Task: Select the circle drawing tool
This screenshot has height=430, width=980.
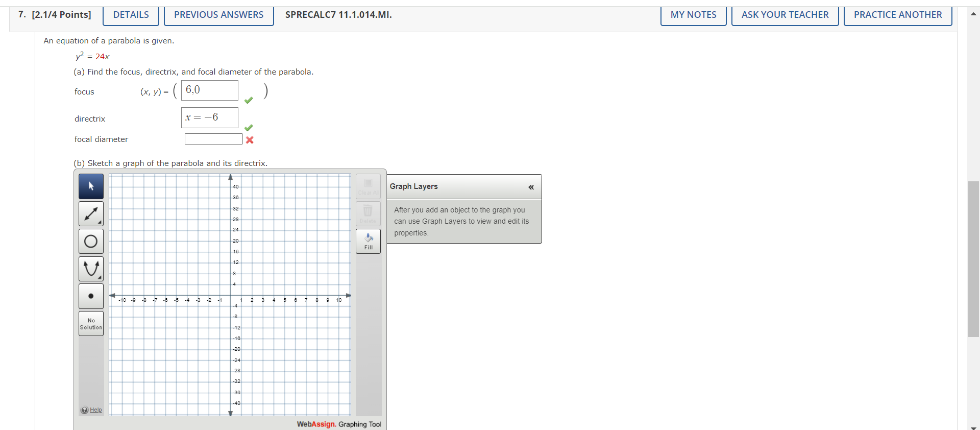Action: 91,241
